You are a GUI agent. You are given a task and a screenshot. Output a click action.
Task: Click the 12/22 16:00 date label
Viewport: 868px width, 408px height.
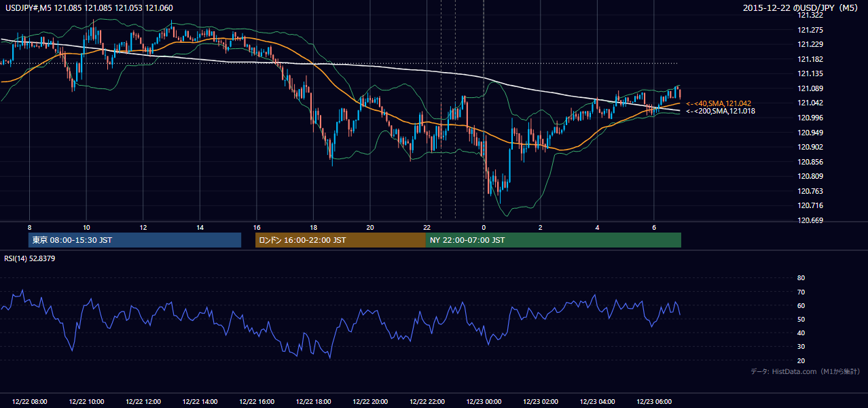coord(257,402)
